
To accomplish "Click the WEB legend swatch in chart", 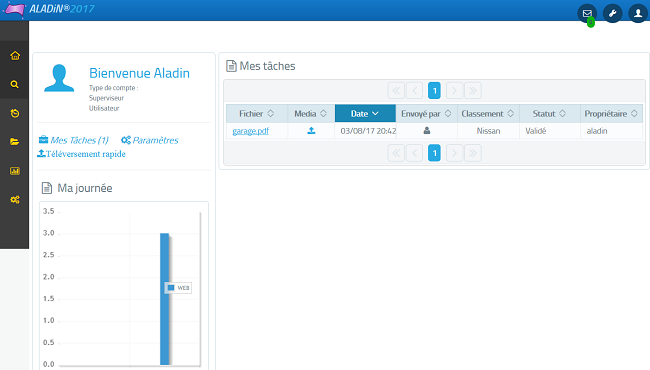I will 171,288.
